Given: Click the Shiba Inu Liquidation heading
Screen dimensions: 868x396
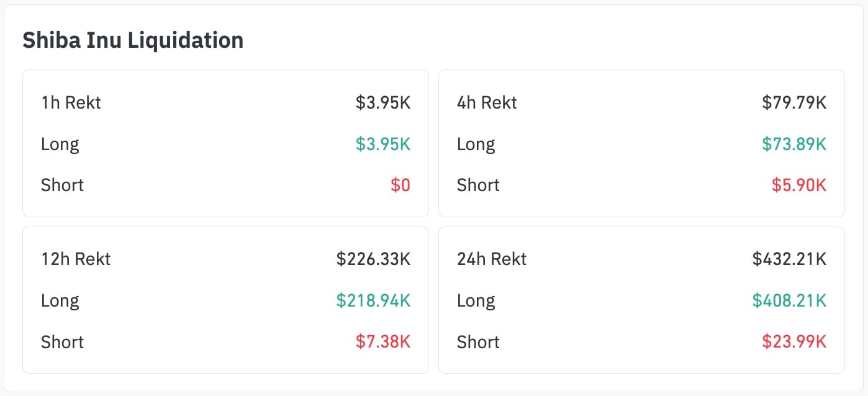Looking at the screenshot, I should click(x=133, y=40).
